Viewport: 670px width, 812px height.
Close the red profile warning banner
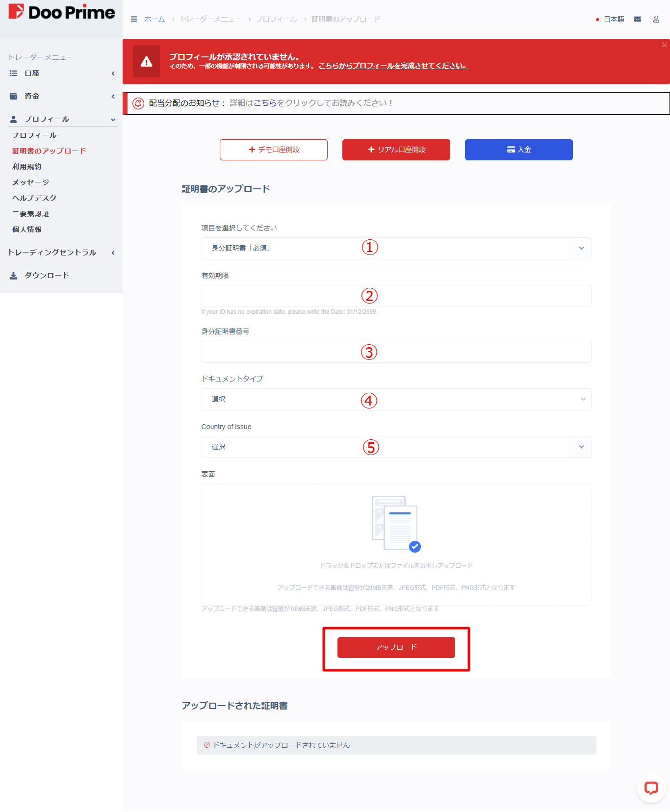click(x=664, y=45)
